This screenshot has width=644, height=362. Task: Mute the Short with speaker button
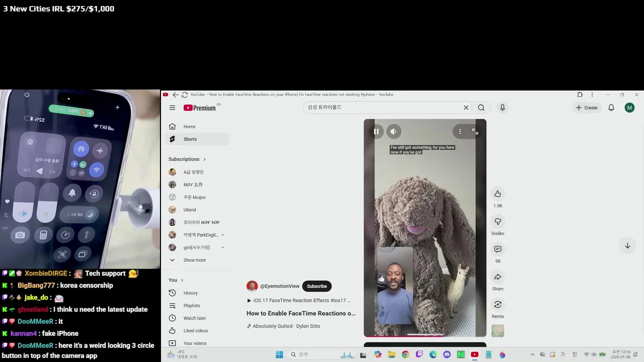coord(393,132)
